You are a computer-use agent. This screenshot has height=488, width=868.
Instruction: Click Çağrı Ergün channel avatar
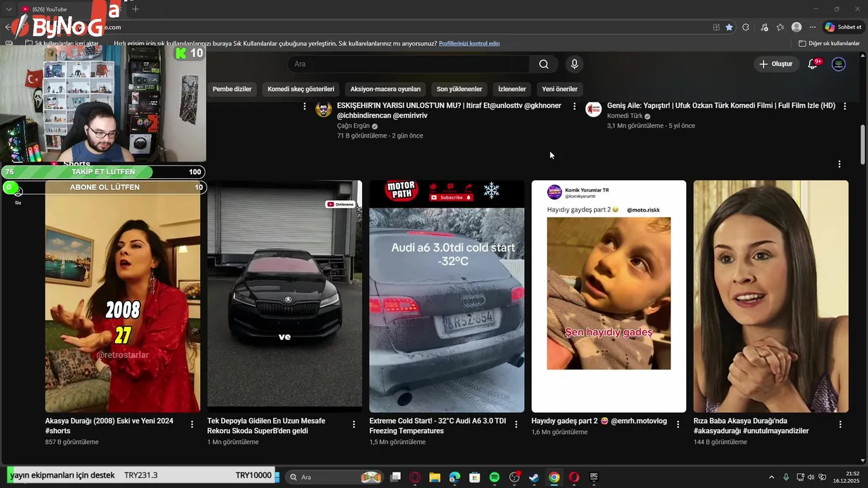(x=324, y=110)
